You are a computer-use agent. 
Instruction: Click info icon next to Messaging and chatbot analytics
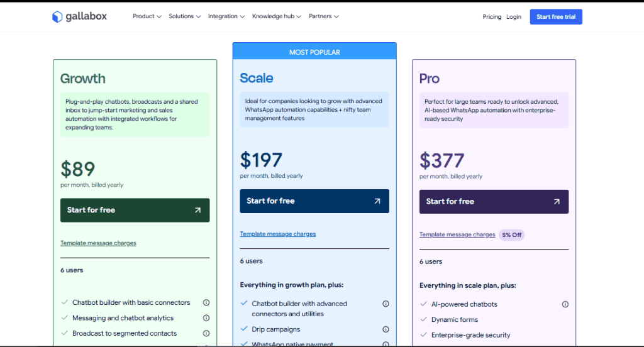[206, 318]
